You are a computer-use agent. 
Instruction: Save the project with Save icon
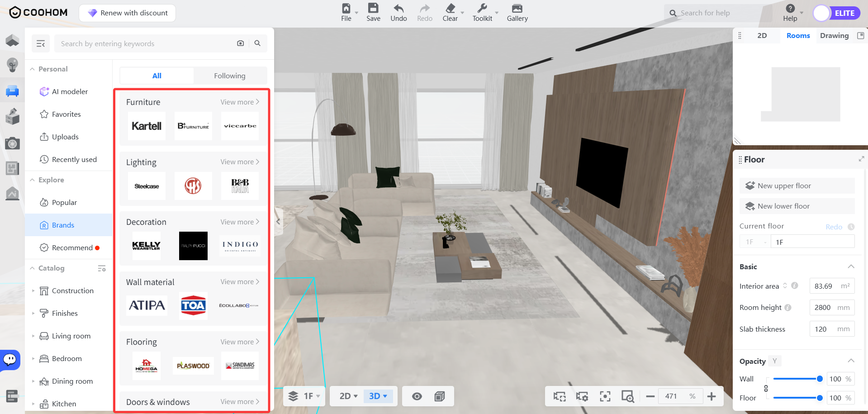coord(373,8)
